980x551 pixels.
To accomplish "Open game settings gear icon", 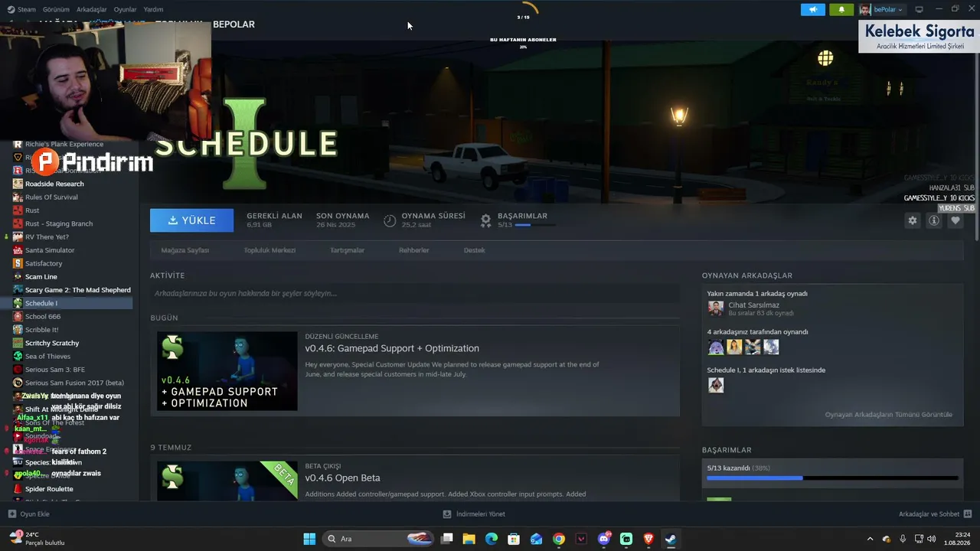I will pos(912,220).
